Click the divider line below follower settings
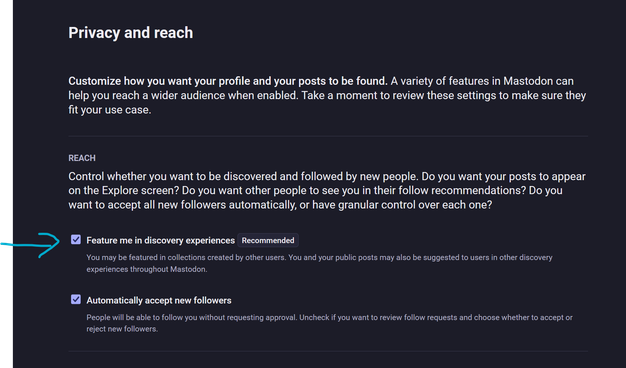The width and height of the screenshot is (626, 368). [328, 351]
